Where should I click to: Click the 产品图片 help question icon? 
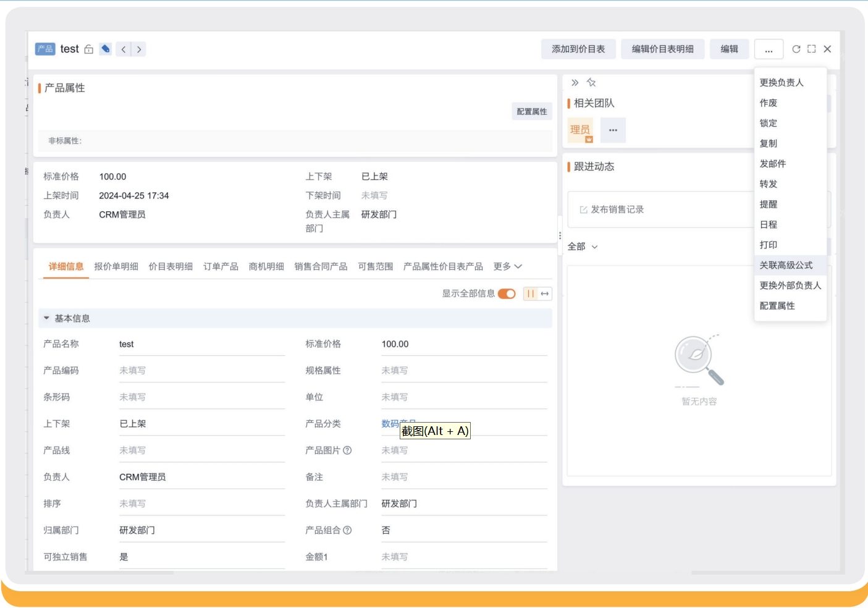[x=347, y=450]
